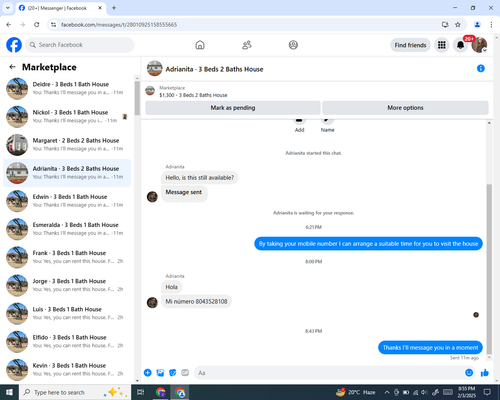Viewport: 500px width, 400px height.
Task: Show hidden system tray icons
Action: click(x=387, y=392)
